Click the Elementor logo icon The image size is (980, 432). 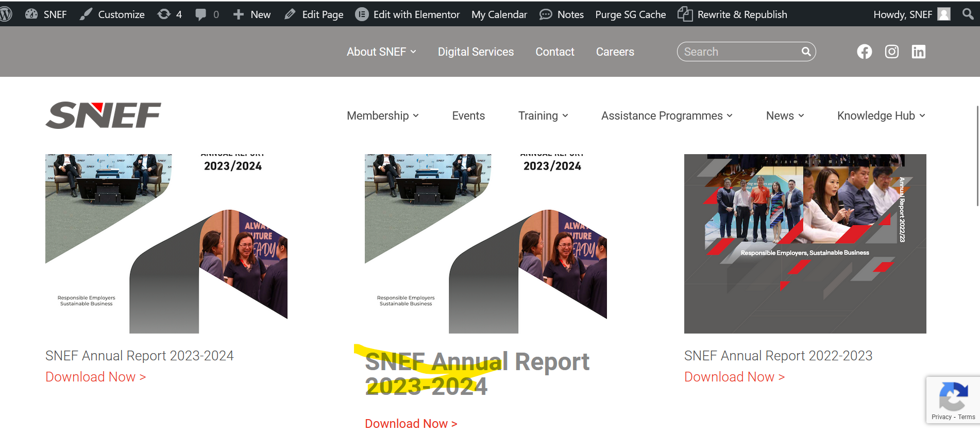[x=362, y=14]
